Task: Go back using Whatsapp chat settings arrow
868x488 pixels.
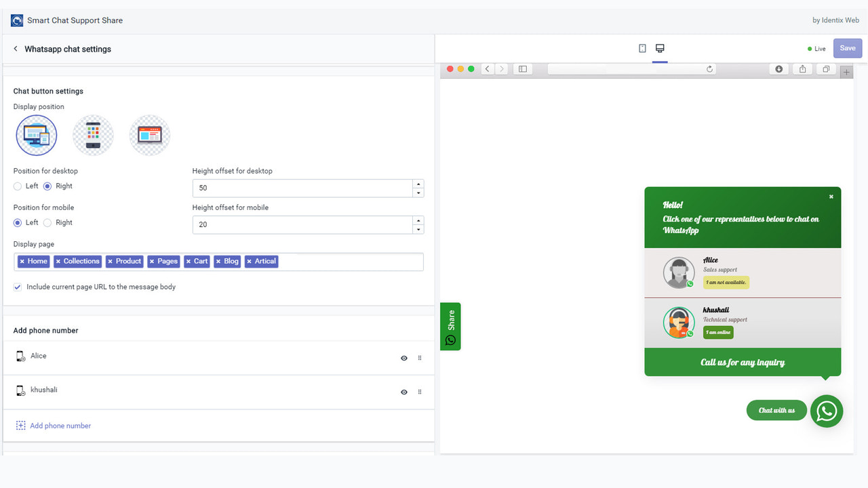Action: (x=15, y=49)
